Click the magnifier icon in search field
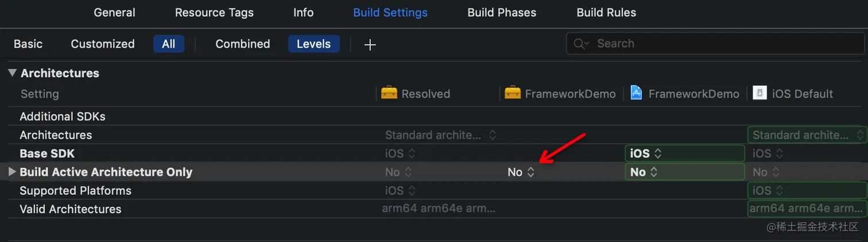The height and width of the screenshot is (242, 868). (x=580, y=44)
